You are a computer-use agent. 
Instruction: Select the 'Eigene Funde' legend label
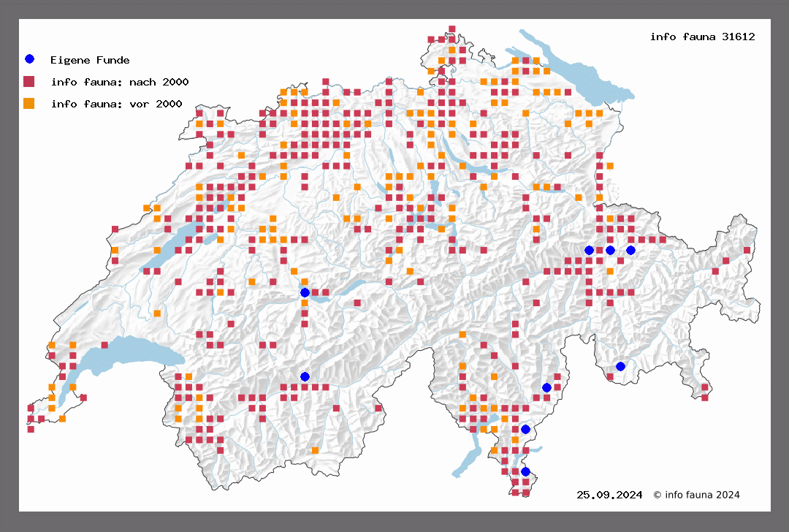90,60
